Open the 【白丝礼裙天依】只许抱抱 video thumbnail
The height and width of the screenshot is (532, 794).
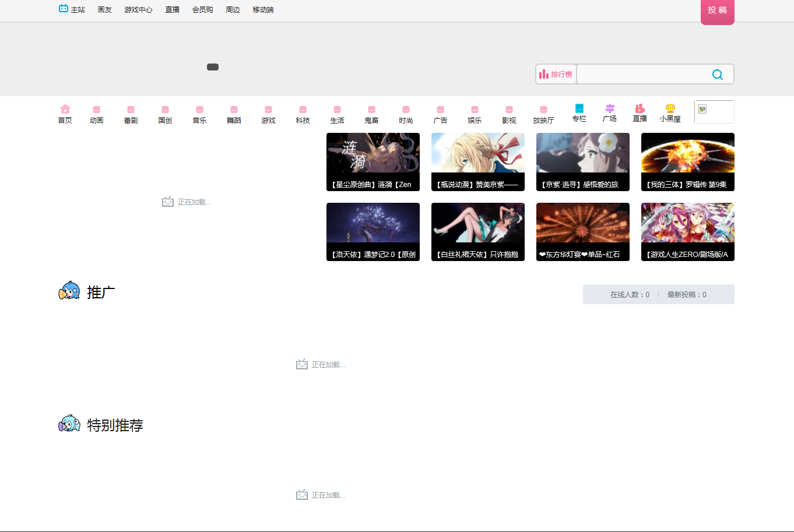pyautogui.click(x=478, y=232)
